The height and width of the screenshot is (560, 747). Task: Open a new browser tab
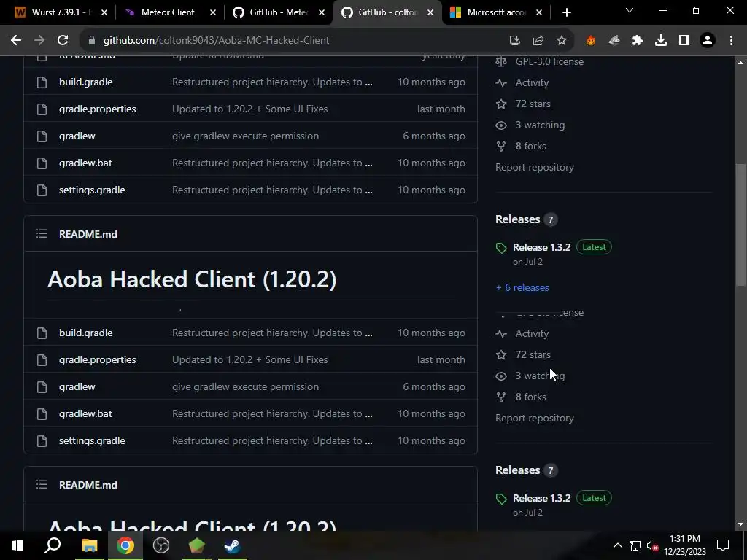pos(566,13)
